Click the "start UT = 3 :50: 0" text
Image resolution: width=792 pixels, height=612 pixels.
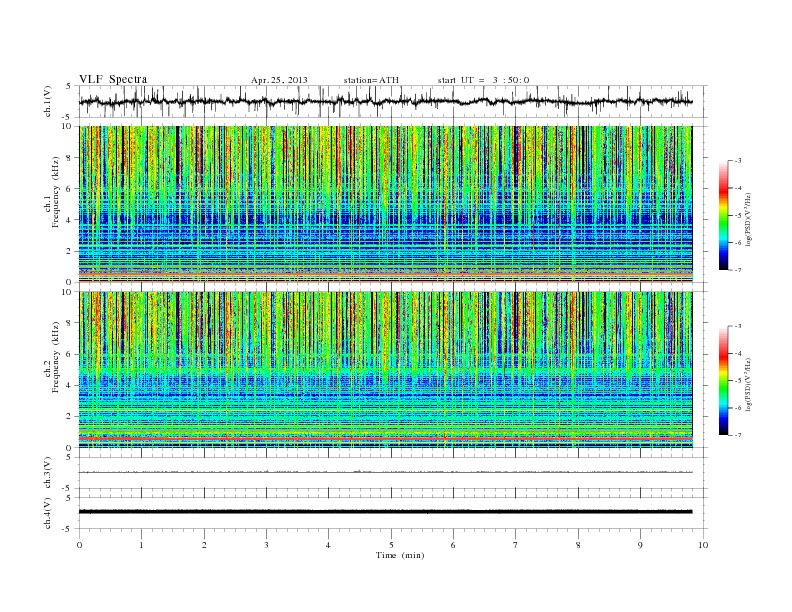point(483,80)
